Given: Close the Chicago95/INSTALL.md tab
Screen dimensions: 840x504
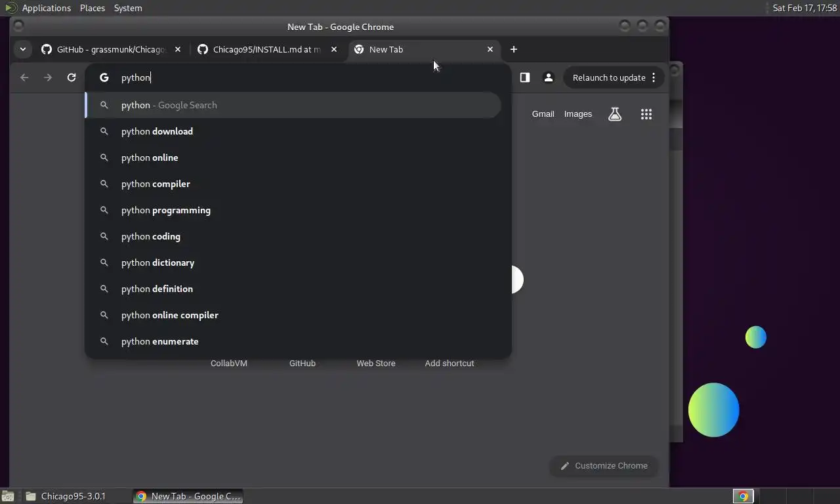Looking at the screenshot, I should 334,49.
